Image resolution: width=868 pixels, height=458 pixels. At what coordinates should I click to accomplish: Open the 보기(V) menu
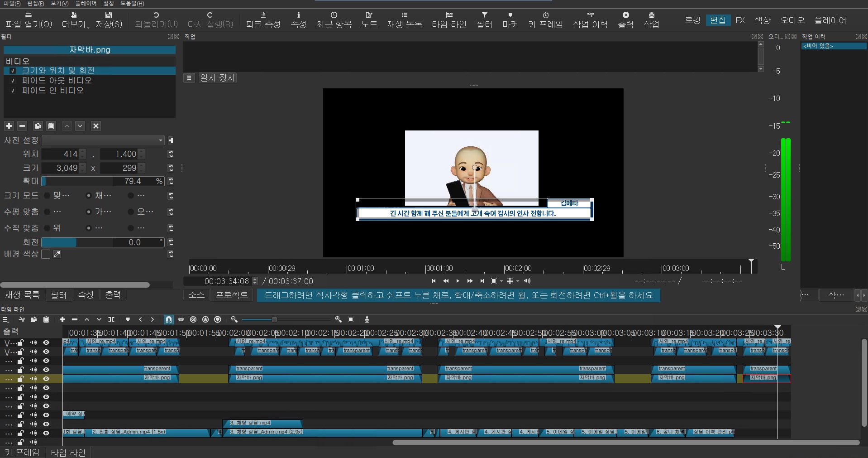(59, 4)
